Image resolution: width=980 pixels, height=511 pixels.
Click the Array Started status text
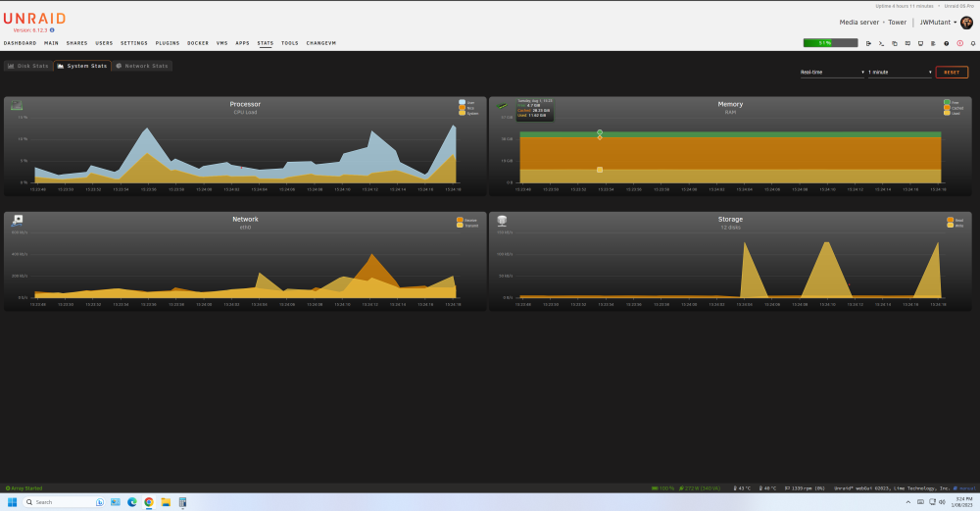[x=24, y=488]
